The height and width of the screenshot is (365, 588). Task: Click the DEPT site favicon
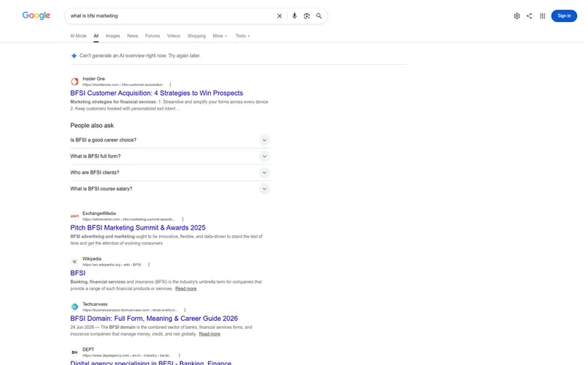point(75,352)
